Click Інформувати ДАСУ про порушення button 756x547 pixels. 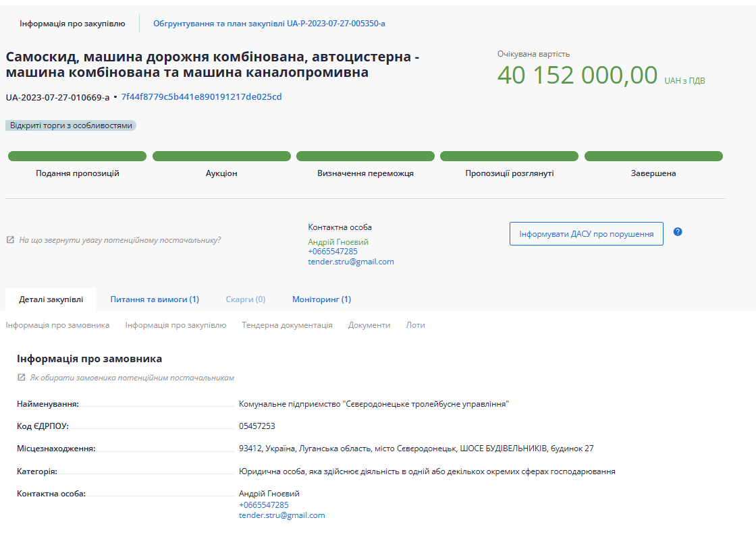pos(586,234)
